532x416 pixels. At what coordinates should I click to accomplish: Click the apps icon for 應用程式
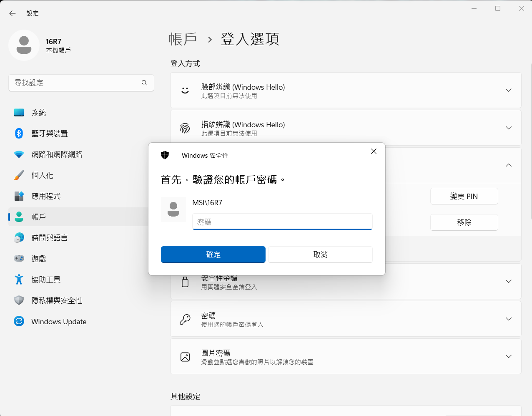tap(19, 196)
